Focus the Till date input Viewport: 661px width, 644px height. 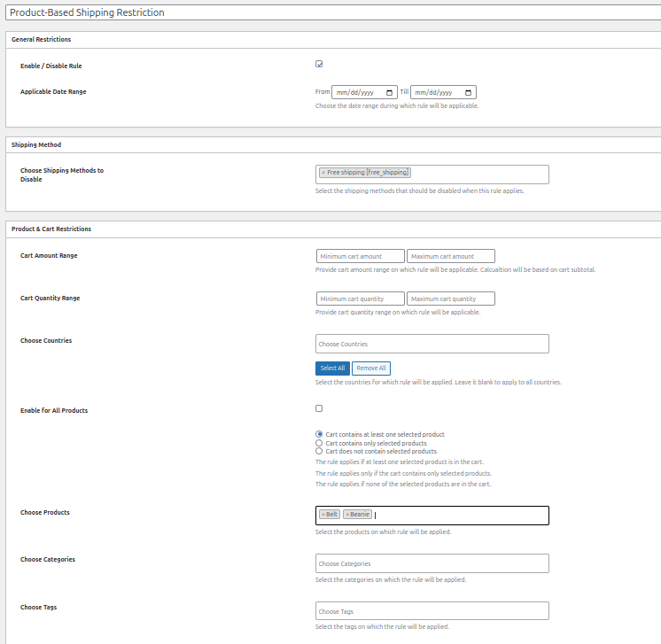click(444, 92)
